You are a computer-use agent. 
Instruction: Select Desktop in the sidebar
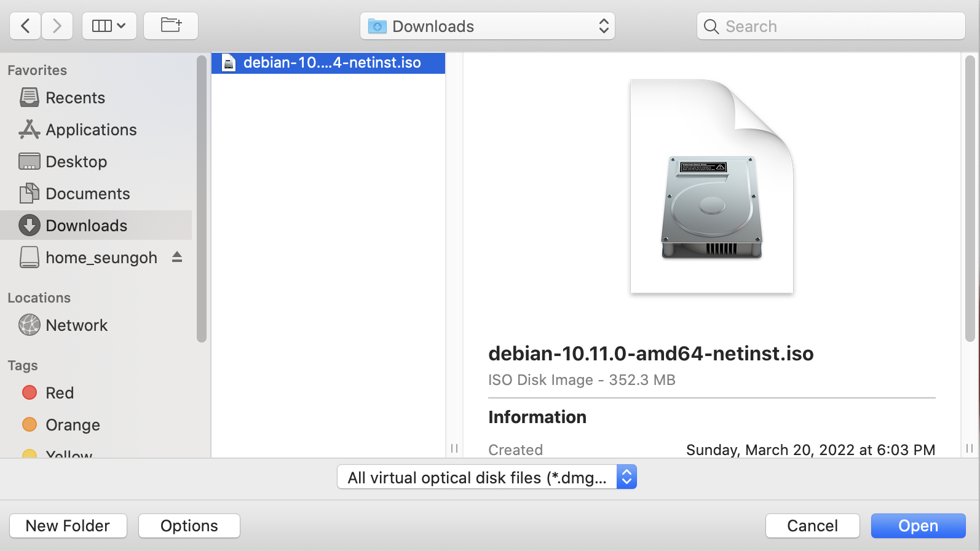coord(96,162)
